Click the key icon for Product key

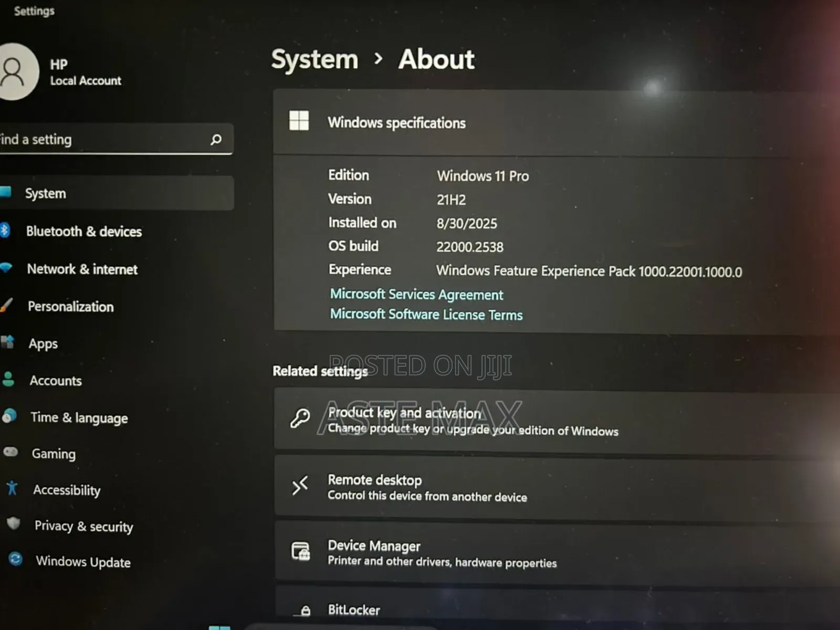300,419
